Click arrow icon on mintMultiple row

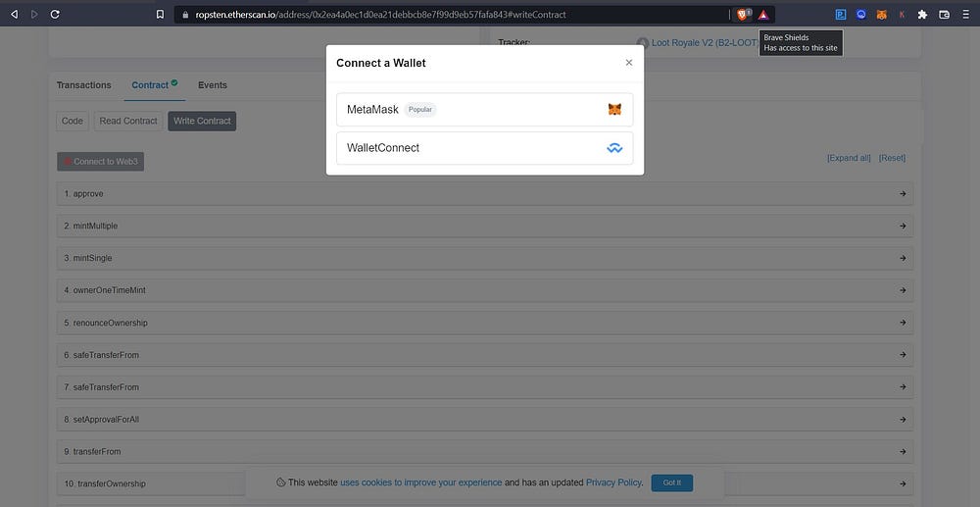pyautogui.click(x=903, y=226)
